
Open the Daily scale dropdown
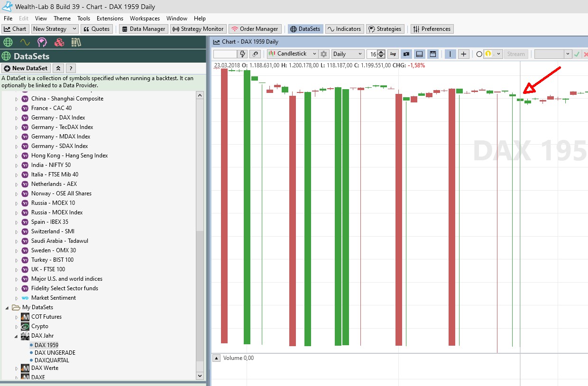pyautogui.click(x=348, y=54)
